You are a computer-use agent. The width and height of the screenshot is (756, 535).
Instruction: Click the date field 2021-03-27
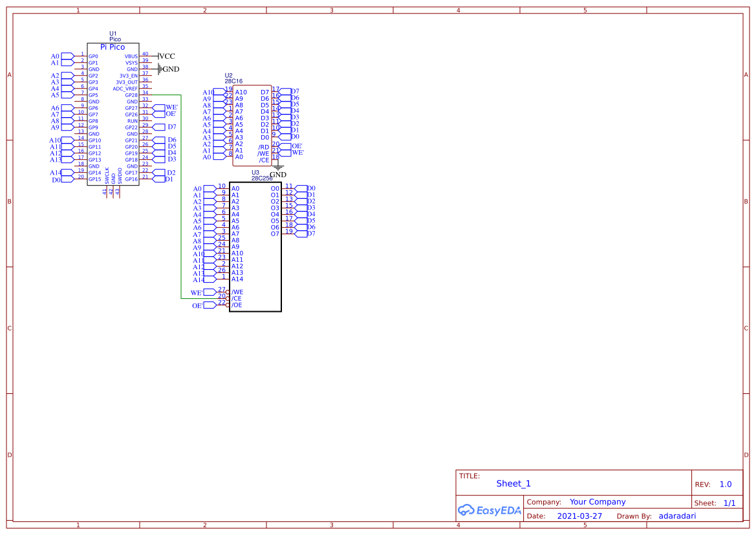(x=579, y=516)
